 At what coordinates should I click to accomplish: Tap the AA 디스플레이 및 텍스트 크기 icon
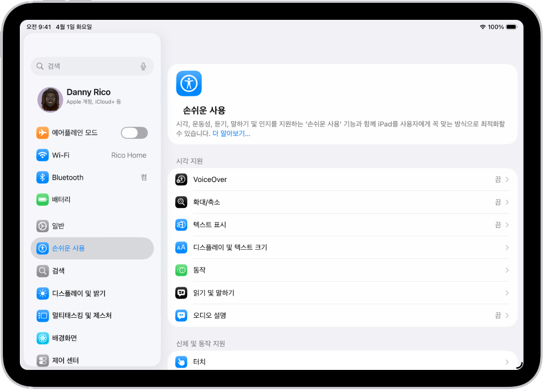tap(181, 247)
